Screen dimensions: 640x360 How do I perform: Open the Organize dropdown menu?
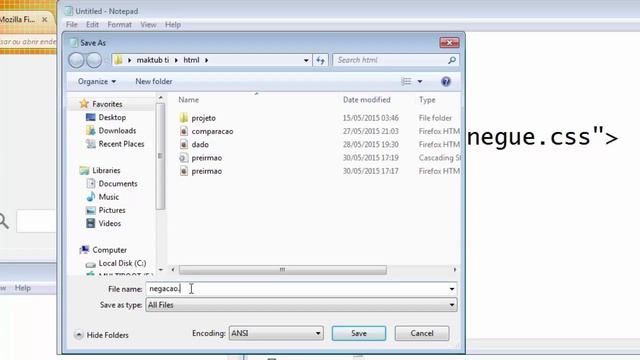click(x=97, y=82)
